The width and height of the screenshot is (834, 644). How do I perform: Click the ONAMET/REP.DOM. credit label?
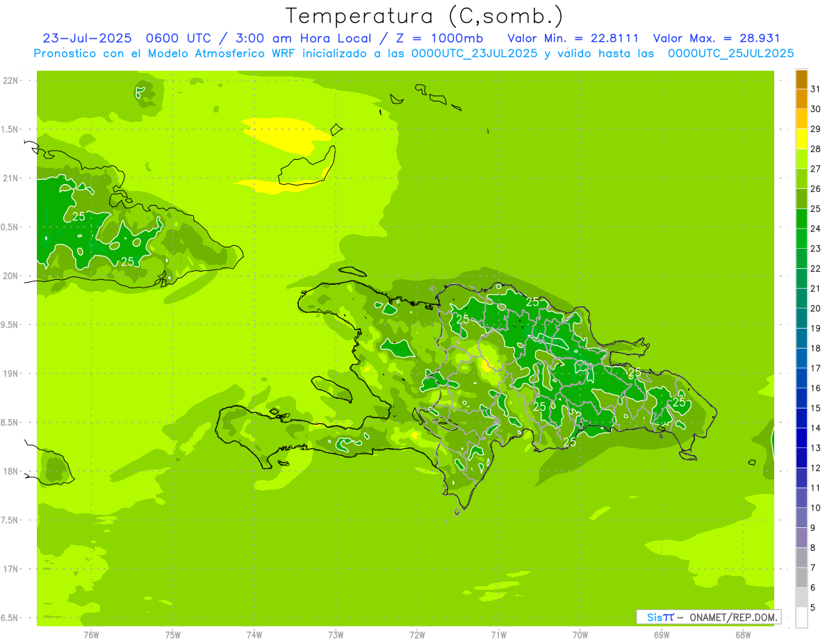(x=735, y=617)
